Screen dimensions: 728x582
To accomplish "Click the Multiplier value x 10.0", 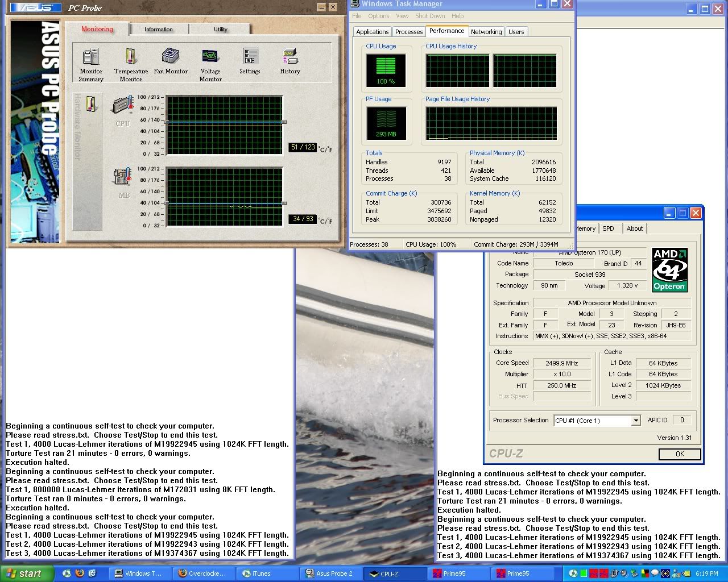I will click(x=562, y=375).
